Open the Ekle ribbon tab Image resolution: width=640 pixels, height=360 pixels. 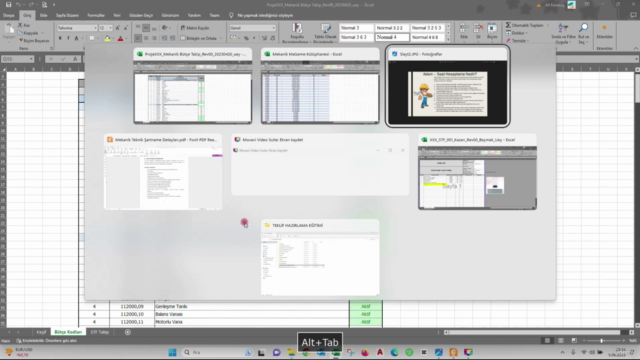pyautogui.click(x=43, y=16)
